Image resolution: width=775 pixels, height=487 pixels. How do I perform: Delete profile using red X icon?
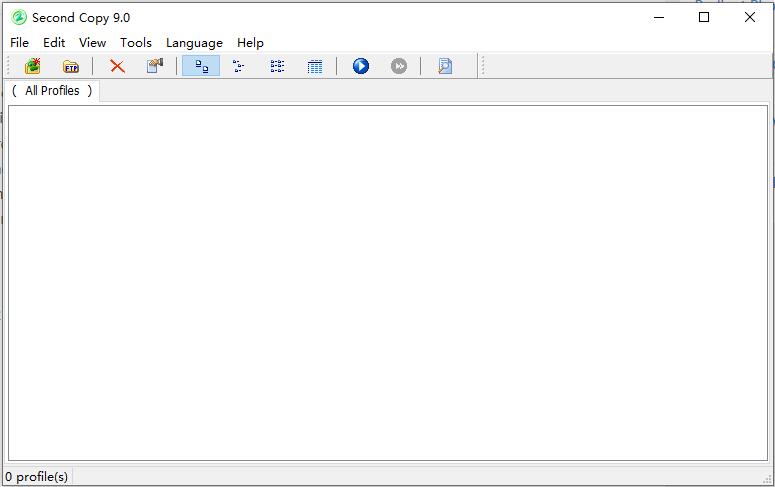(x=117, y=66)
